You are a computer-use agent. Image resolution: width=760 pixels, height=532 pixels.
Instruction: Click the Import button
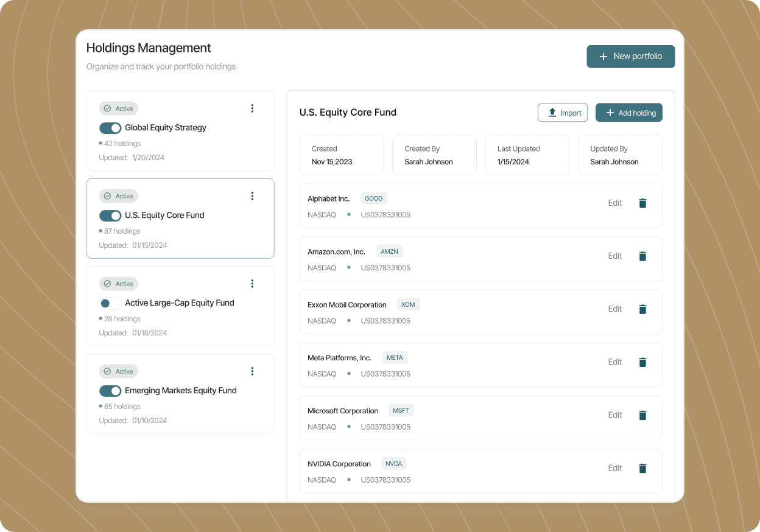pyautogui.click(x=563, y=113)
